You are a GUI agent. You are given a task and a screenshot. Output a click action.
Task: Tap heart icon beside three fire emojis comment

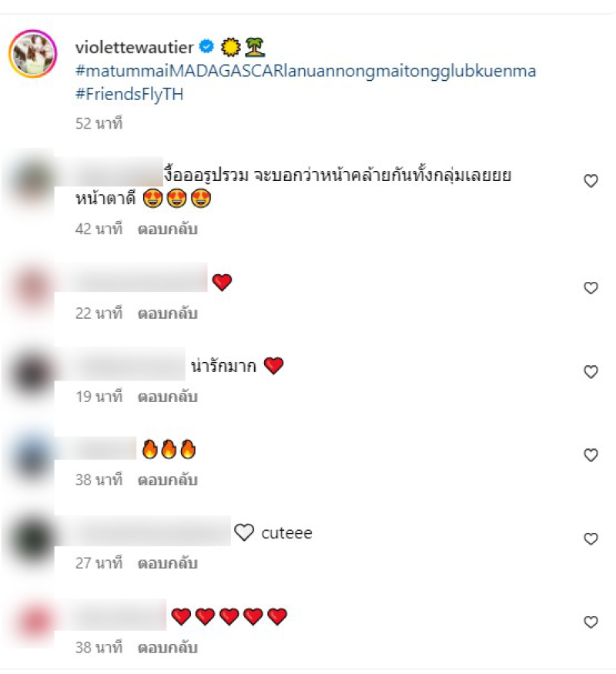pos(591,454)
